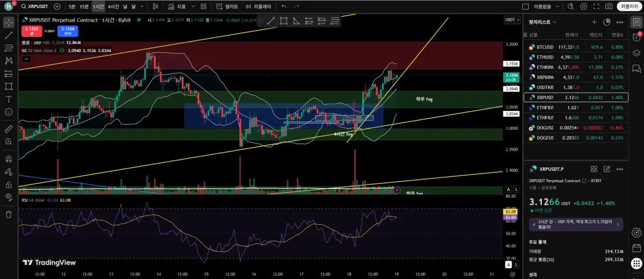Expand the USDT currency dropdown
Image resolution: width=644 pixels, height=279 pixels.
(x=511, y=19)
